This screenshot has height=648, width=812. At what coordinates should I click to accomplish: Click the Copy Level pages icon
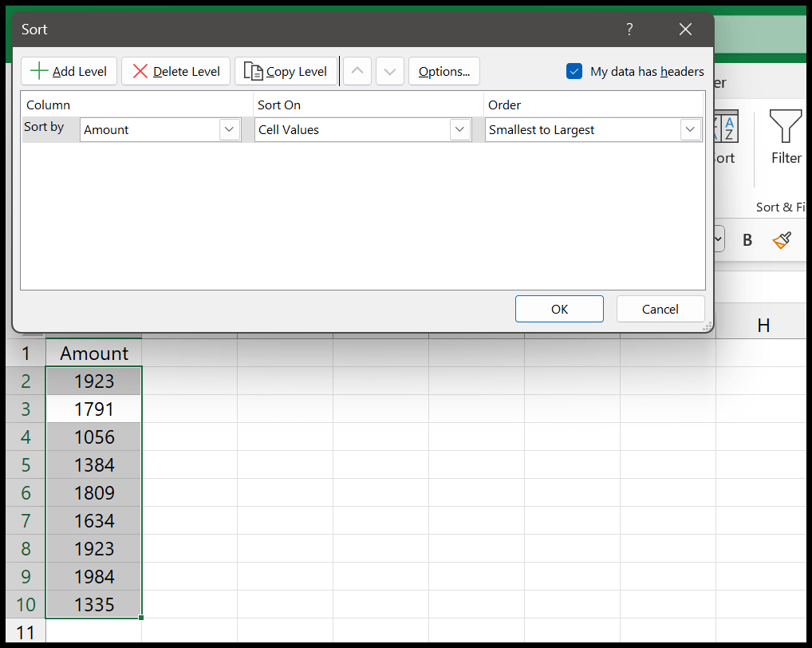[254, 71]
